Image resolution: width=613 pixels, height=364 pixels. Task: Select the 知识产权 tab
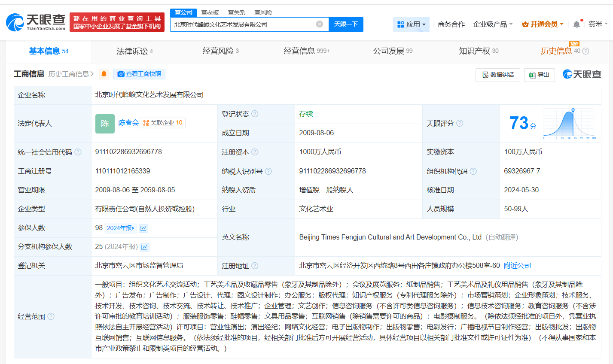(x=479, y=51)
